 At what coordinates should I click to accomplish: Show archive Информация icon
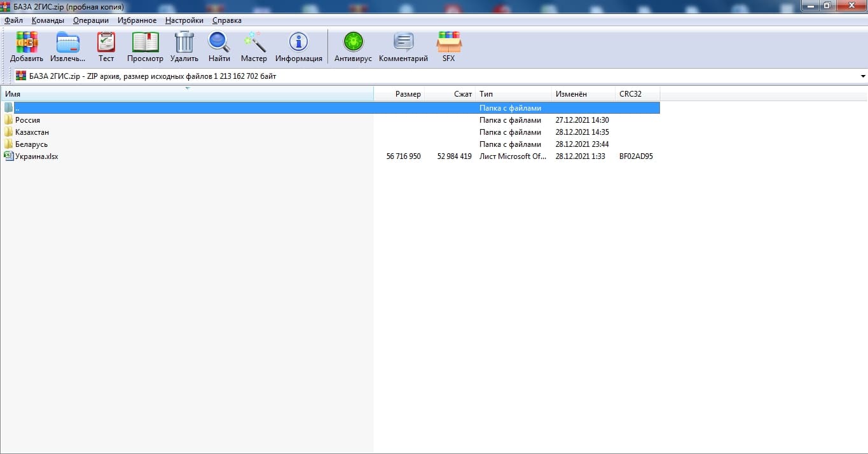click(298, 42)
